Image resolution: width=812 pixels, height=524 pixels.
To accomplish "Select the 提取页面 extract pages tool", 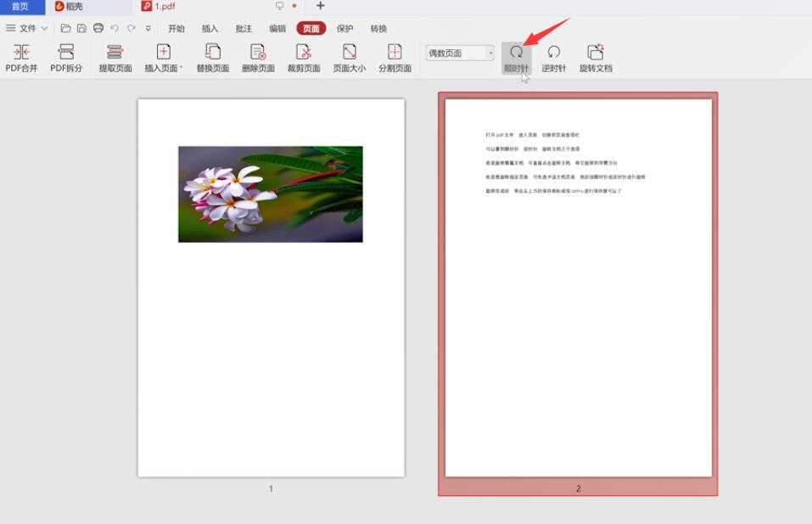I will tap(115, 58).
